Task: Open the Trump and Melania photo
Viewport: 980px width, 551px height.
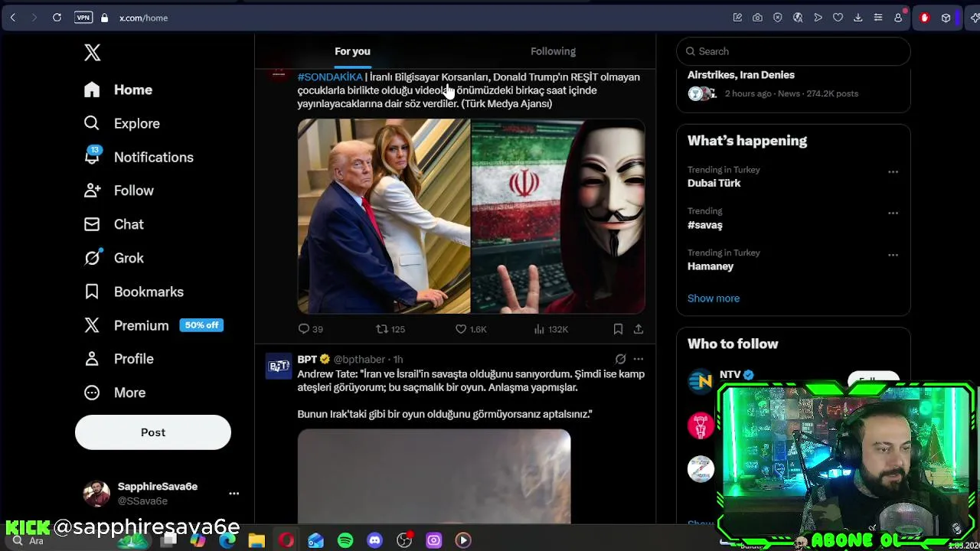Action: [x=384, y=217]
